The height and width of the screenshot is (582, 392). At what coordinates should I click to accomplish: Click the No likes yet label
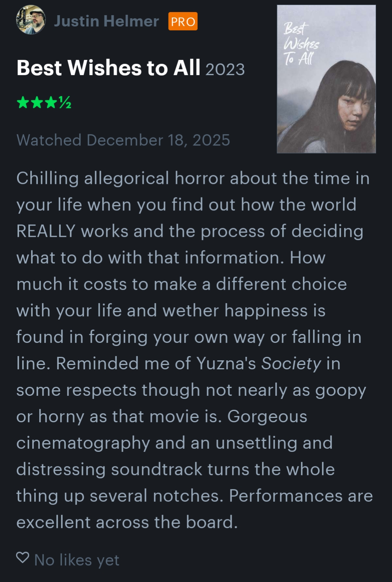tap(77, 560)
